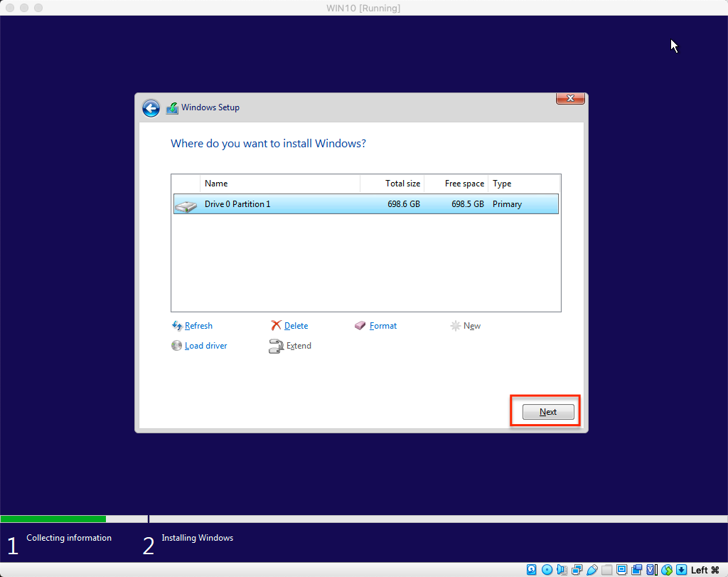Open VirtualBox hard disk activity indicator
This screenshot has height=577, width=728.
point(532,570)
